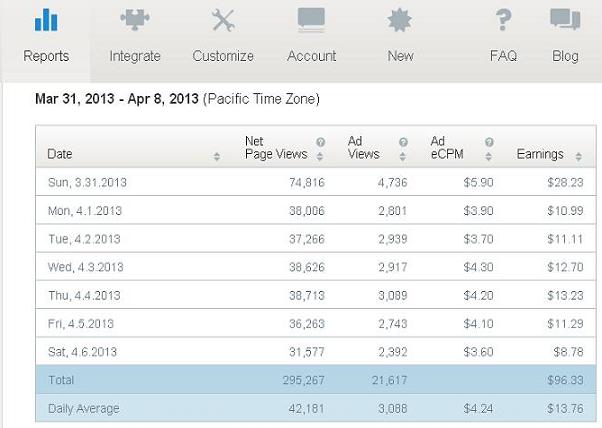
Task: Click the New starburst icon
Action: tap(400, 20)
